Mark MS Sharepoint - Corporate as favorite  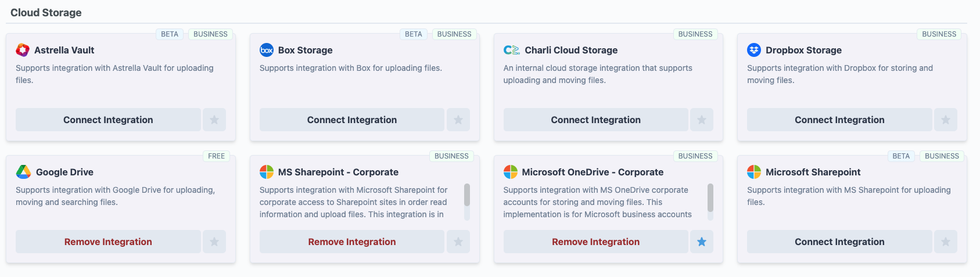point(458,242)
